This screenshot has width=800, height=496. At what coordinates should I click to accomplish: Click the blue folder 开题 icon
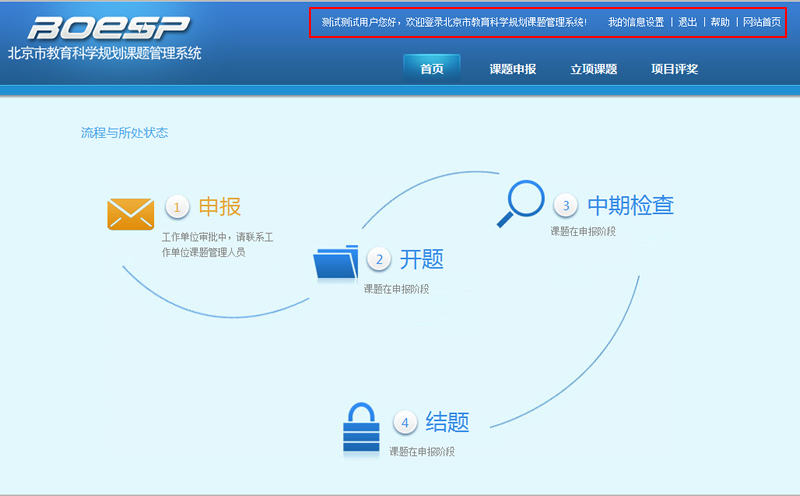(x=335, y=262)
